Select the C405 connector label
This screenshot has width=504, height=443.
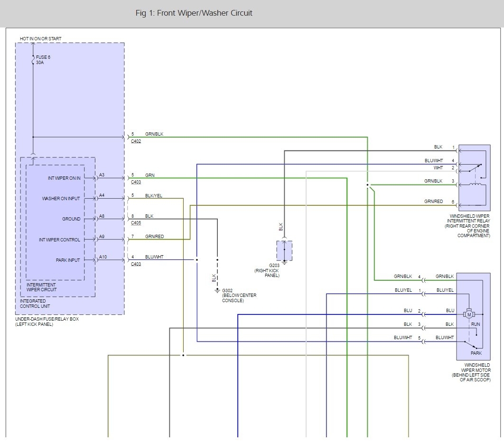tap(136, 222)
